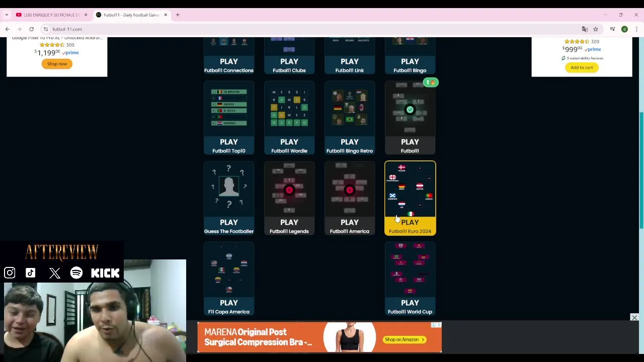Open the Futbol11 Top10 game card
Screen dimensions: 644x362
tap(229, 118)
